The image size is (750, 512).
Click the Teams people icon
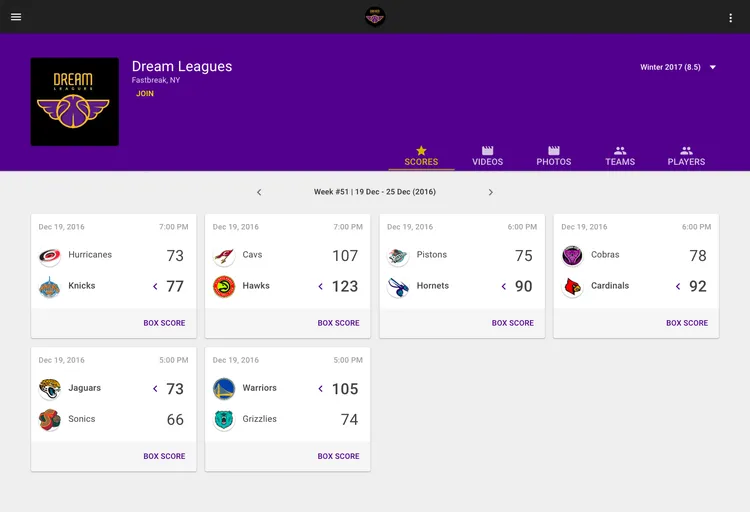(x=620, y=150)
